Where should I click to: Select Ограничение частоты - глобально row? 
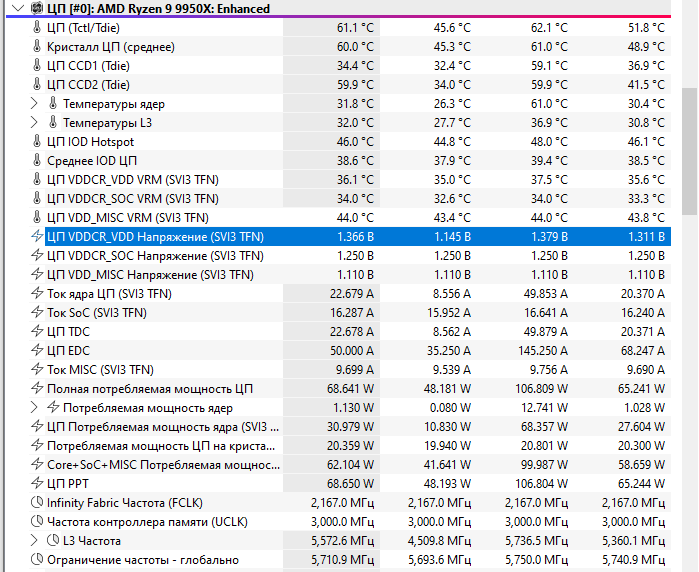click(x=350, y=560)
